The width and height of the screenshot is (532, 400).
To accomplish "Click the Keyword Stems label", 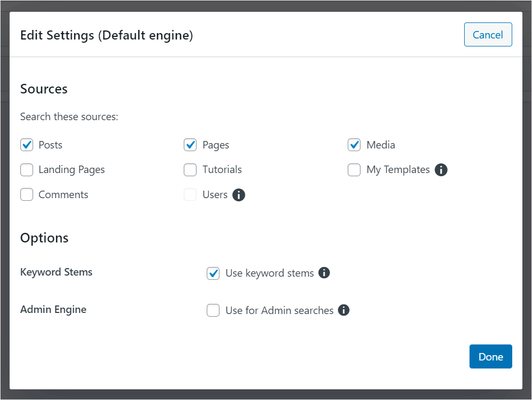I will [56, 272].
